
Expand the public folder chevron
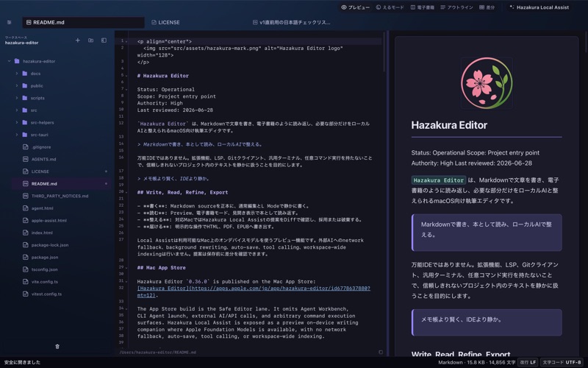17,85
